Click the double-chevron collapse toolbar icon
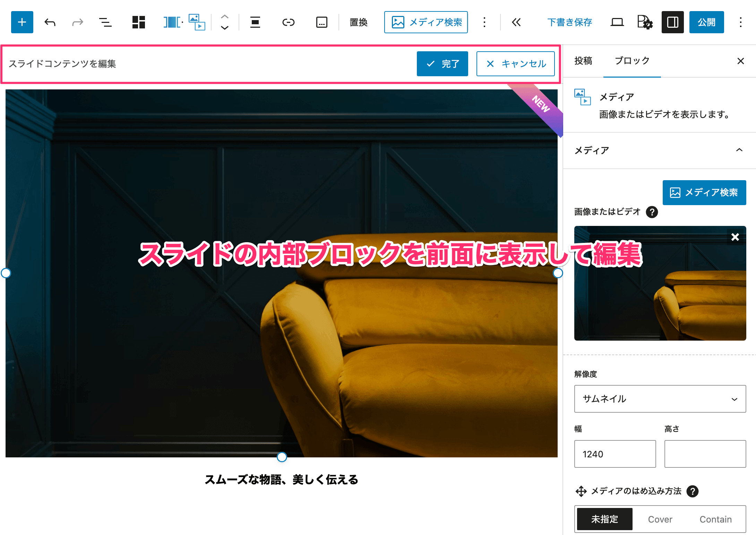 pos(516,22)
